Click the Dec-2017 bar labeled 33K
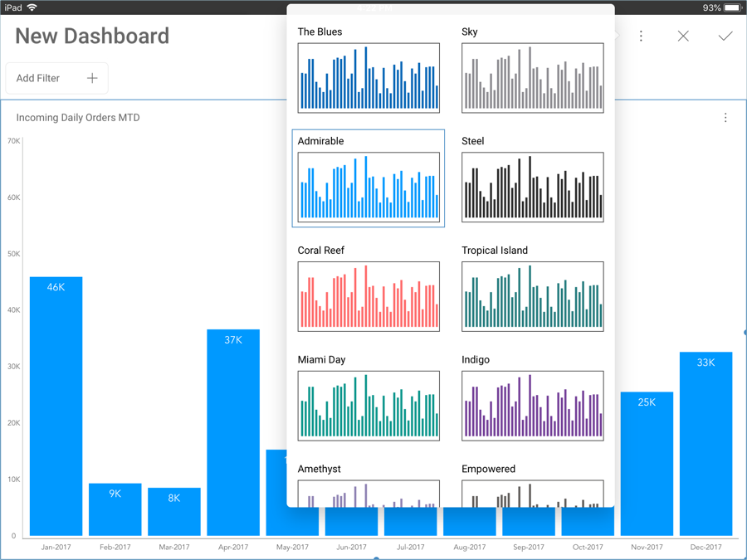Image resolution: width=747 pixels, height=560 pixels. [x=705, y=444]
